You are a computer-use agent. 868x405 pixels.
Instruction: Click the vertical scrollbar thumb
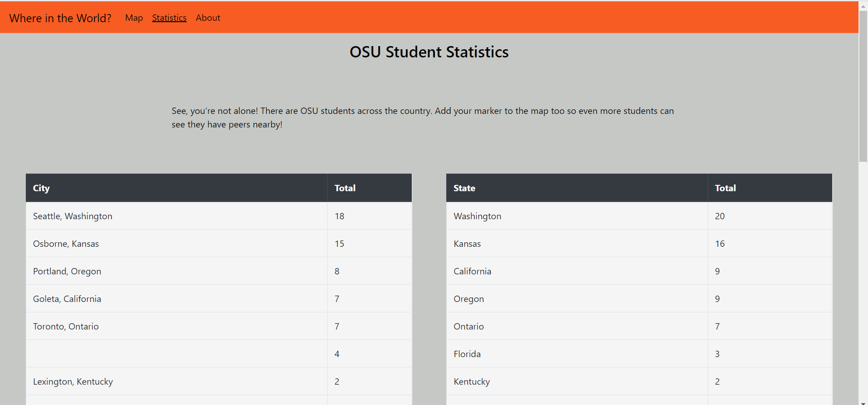click(x=863, y=86)
